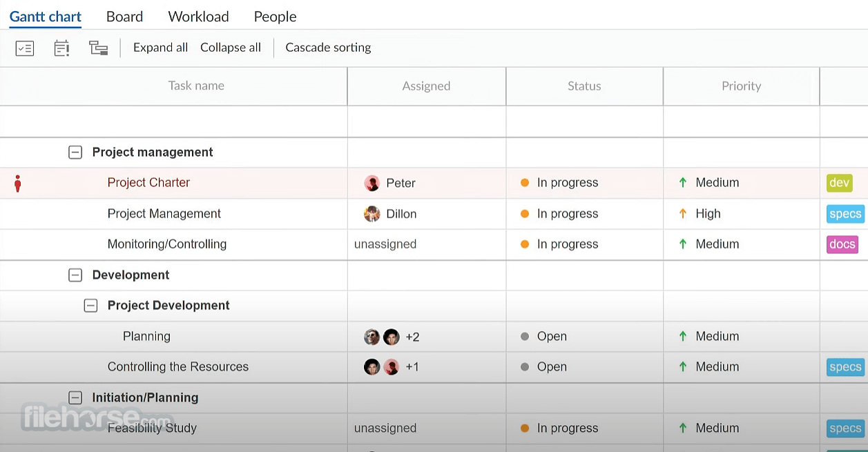Click the Expand all button
Screen dimensions: 868x452
[x=160, y=48]
